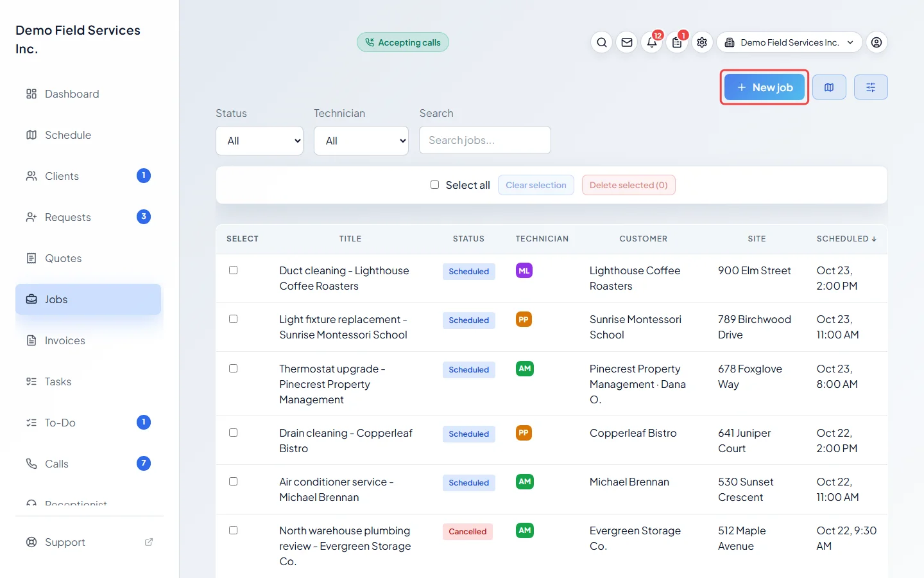Open the notifications bell icon
This screenshot has width=924, height=578.
(x=652, y=42)
